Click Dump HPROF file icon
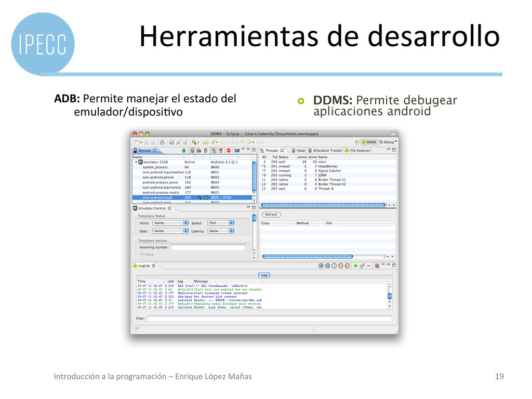532x399 pixels. [x=198, y=151]
